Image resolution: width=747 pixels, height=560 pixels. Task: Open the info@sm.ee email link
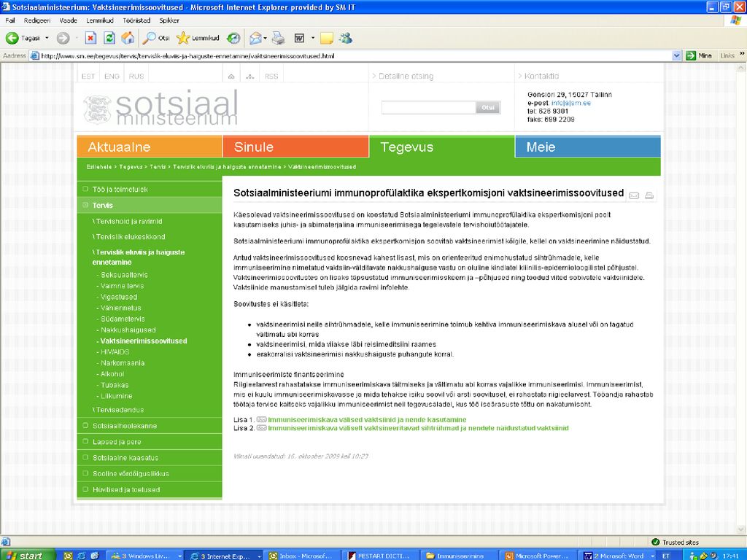click(570, 103)
